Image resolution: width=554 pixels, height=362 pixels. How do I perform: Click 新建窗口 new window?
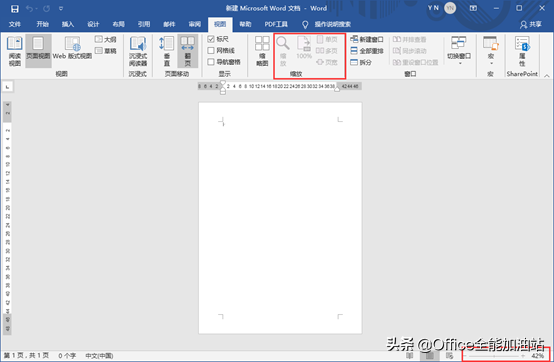pos(367,39)
